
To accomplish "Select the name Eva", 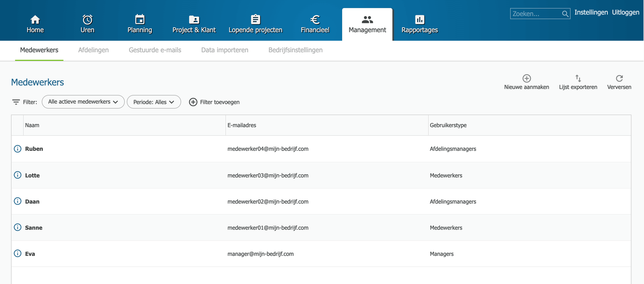I will click(30, 254).
